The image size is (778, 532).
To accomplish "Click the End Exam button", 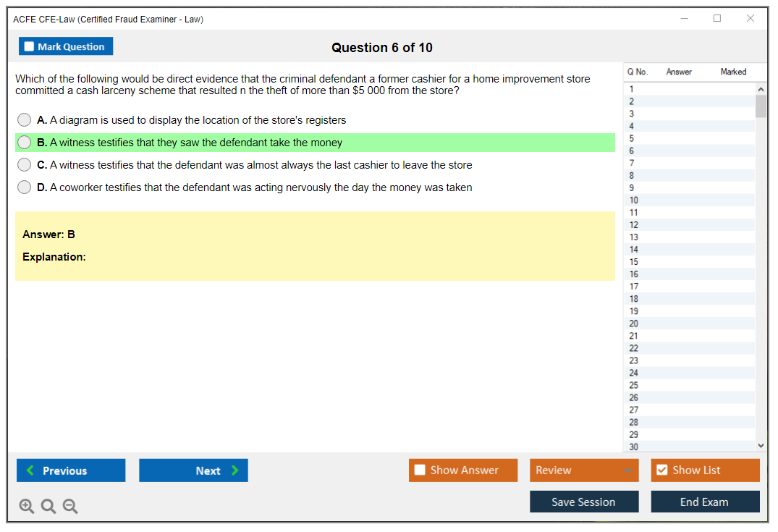I will [705, 502].
